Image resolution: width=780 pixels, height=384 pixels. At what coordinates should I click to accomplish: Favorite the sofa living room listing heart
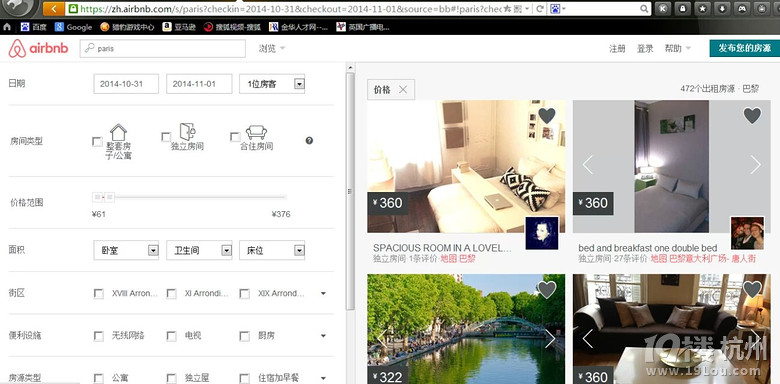pyautogui.click(x=752, y=289)
